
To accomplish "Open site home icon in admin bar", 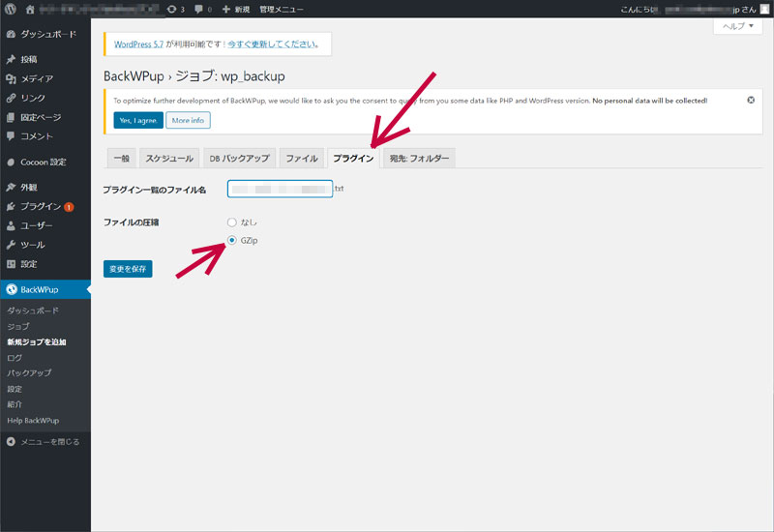I will coord(30,10).
